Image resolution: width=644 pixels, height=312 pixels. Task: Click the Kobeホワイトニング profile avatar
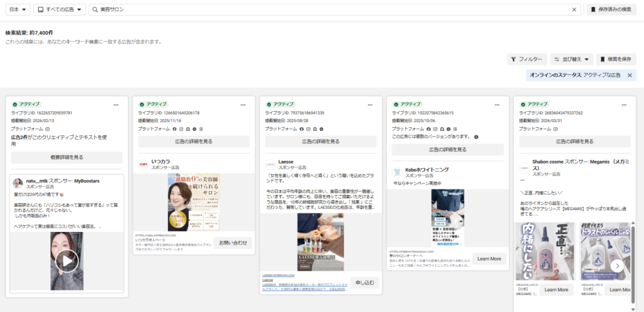(397, 172)
